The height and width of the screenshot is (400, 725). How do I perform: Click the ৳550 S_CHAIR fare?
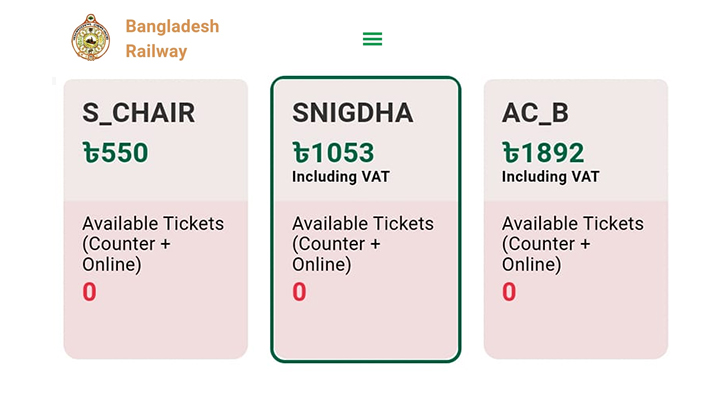tap(116, 153)
